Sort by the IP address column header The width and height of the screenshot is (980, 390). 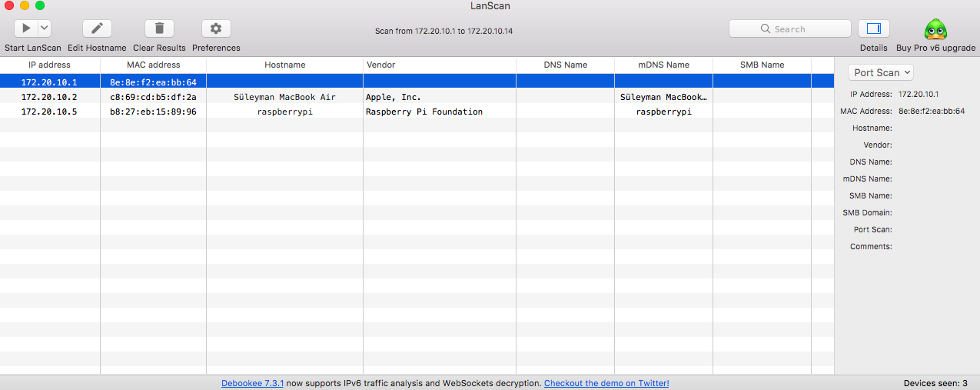[x=50, y=65]
